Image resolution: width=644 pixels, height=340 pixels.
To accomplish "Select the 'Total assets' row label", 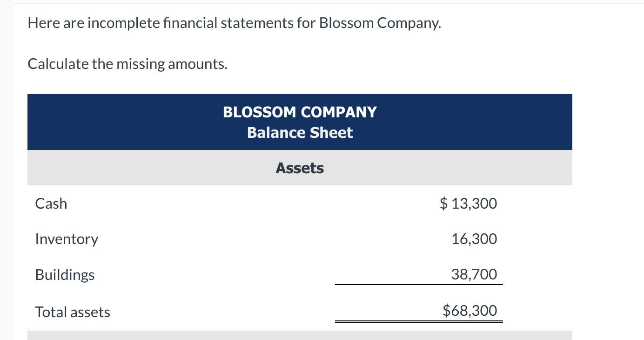I will tap(73, 312).
